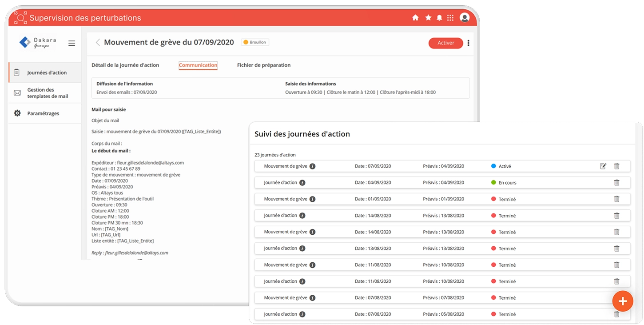Click the home icon in top bar
Image resolution: width=644 pixels, height=325 pixels.
pos(415,18)
